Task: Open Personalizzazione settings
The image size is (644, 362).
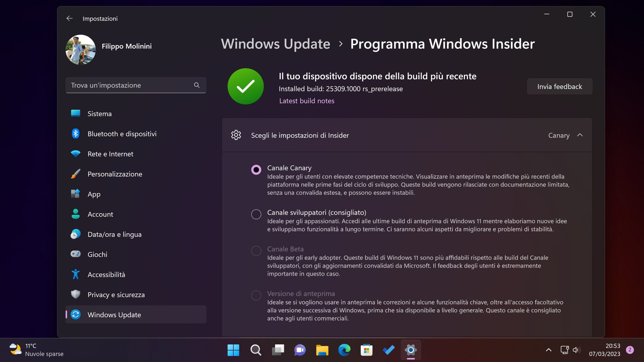Action: (136, 174)
